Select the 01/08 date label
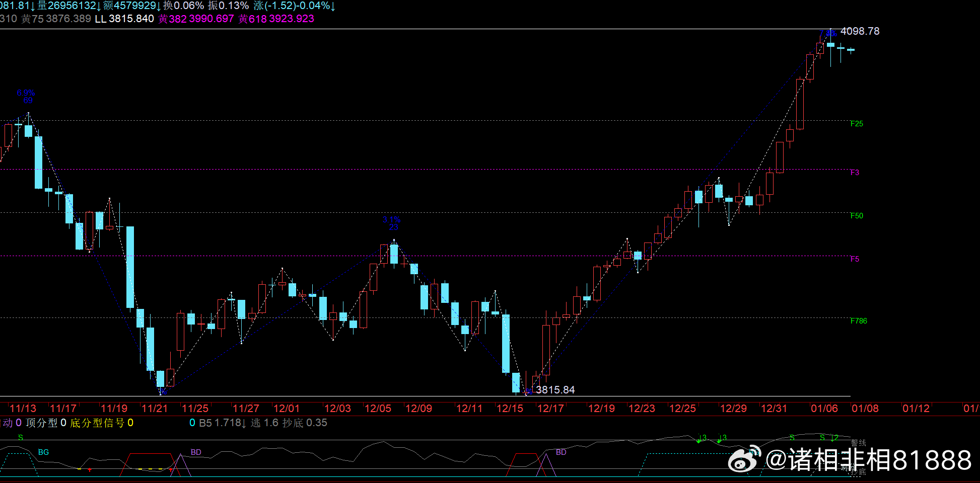The width and height of the screenshot is (980, 483). (x=865, y=409)
